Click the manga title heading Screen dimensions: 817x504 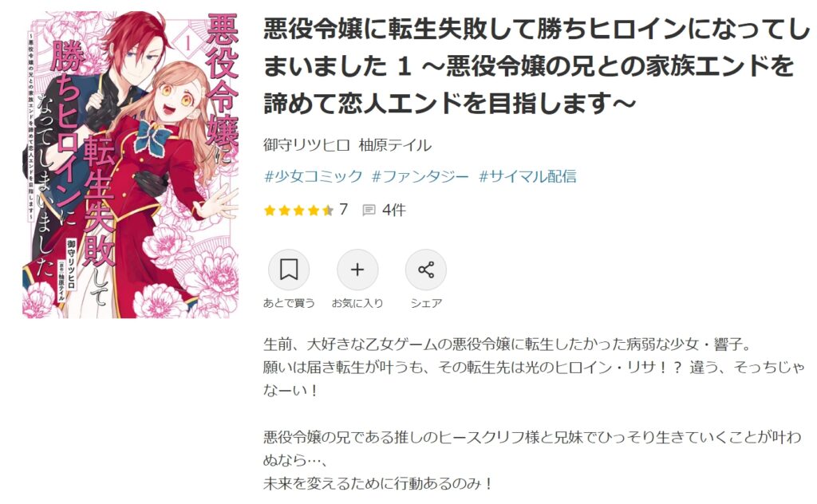[537, 66]
